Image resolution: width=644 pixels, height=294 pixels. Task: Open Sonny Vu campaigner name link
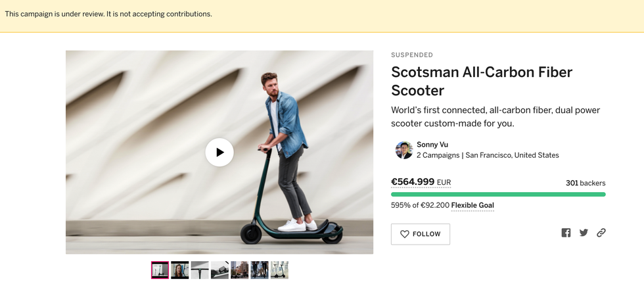[432, 145]
